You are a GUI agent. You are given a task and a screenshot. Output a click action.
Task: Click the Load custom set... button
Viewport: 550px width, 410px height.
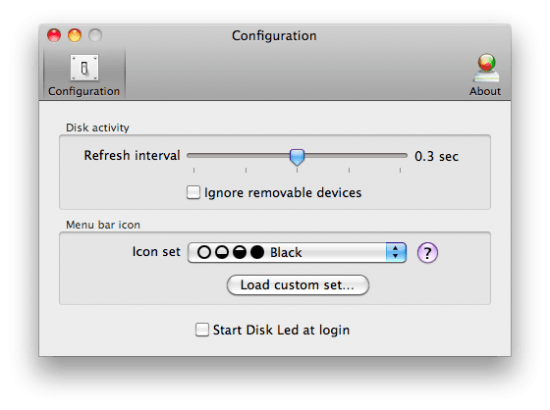[298, 285]
